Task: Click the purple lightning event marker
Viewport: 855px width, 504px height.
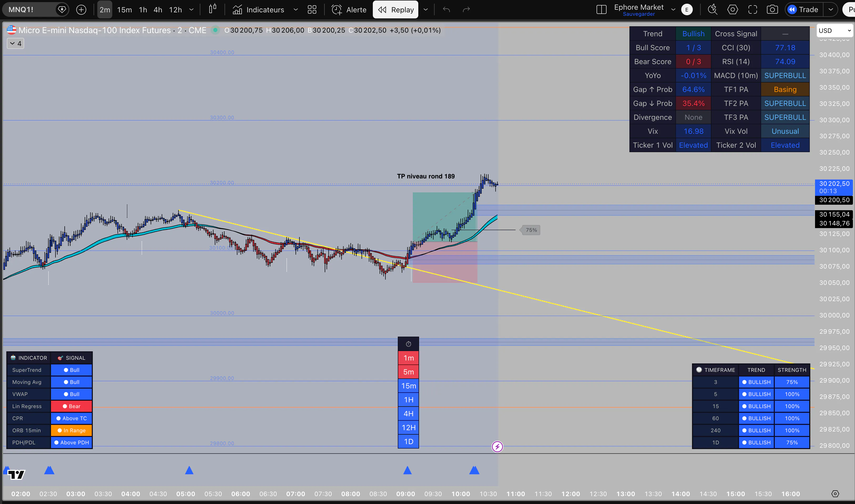Action: pyautogui.click(x=497, y=447)
